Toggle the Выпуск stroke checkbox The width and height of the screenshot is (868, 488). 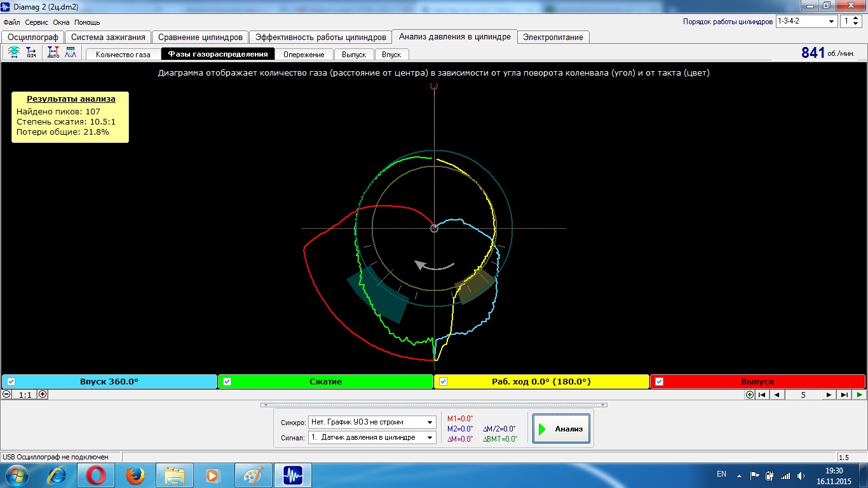click(x=660, y=382)
